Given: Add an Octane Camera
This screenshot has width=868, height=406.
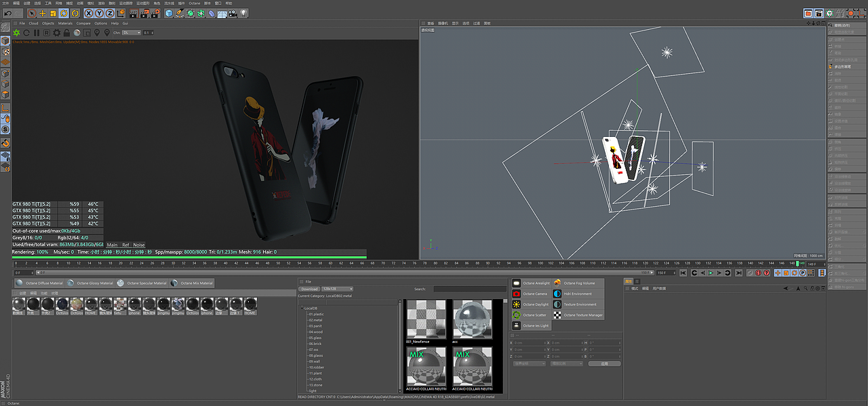Looking at the screenshot, I should [x=531, y=293].
